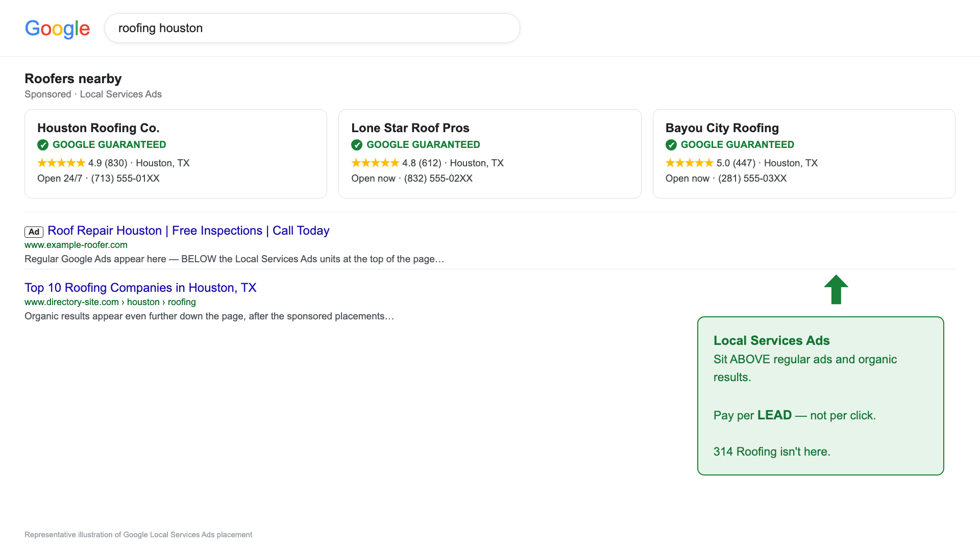
Task: Click Houston Roofing Co. guaranteed checkmark badge
Action: pos(43,145)
